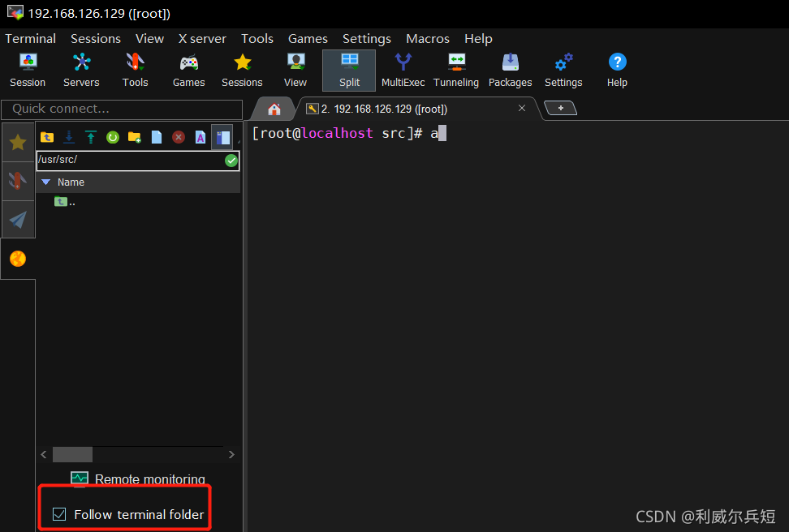This screenshot has width=789, height=532.
Task: Edit the /usr/src/ remote path field
Action: click(x=130, y=161)
